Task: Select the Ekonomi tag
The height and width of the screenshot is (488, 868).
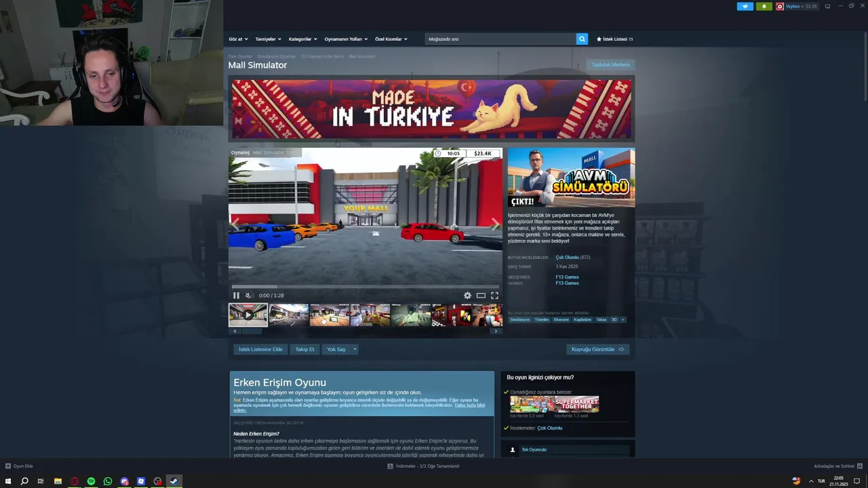Action: point(561,320)
